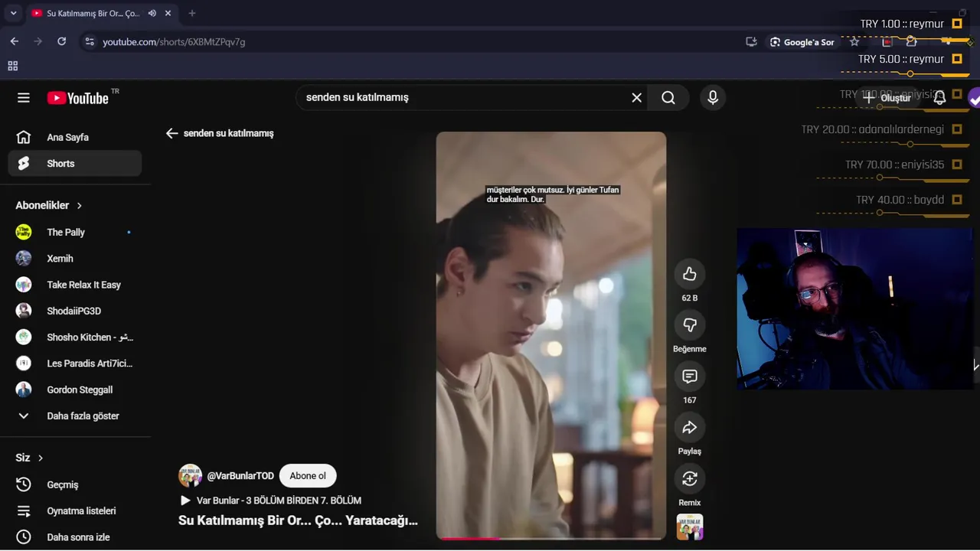Viewport: 980px width, 551px height.
Task: Share the Short via Paylaş
Action: coord(690,428)
